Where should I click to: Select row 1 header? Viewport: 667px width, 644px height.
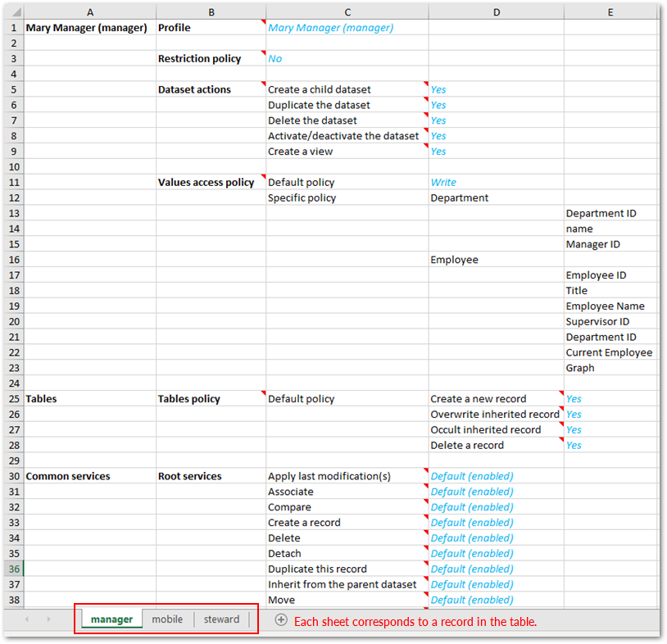click(14, 27)
